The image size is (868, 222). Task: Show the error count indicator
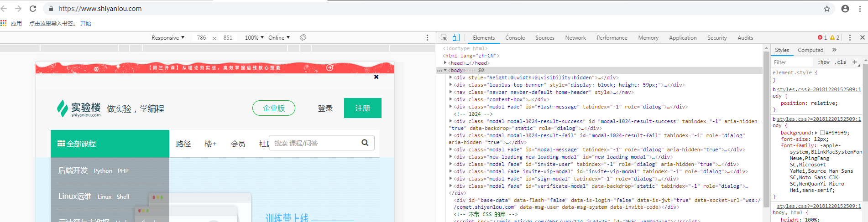click(822, 38)
